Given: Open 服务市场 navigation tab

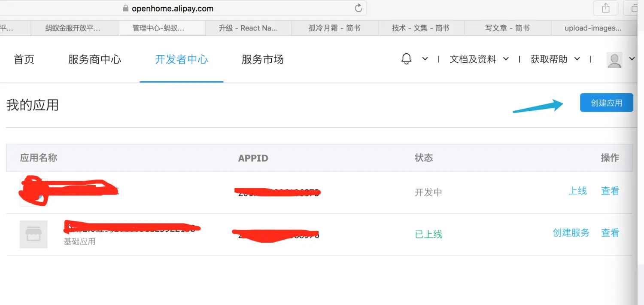Looking at the screenshot, I should pos(263,60).
